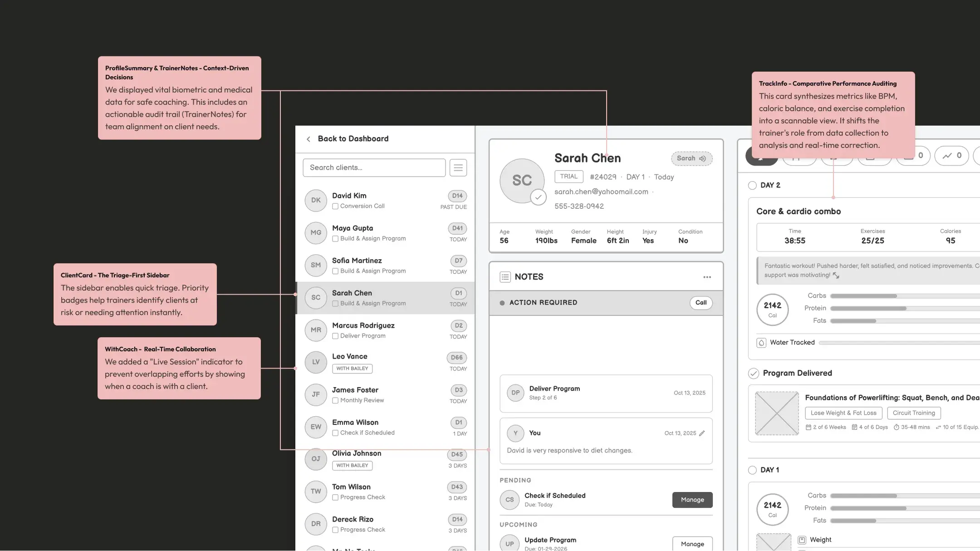
Task: Select the DAY 1 radio circle
Action: (752, 470)
